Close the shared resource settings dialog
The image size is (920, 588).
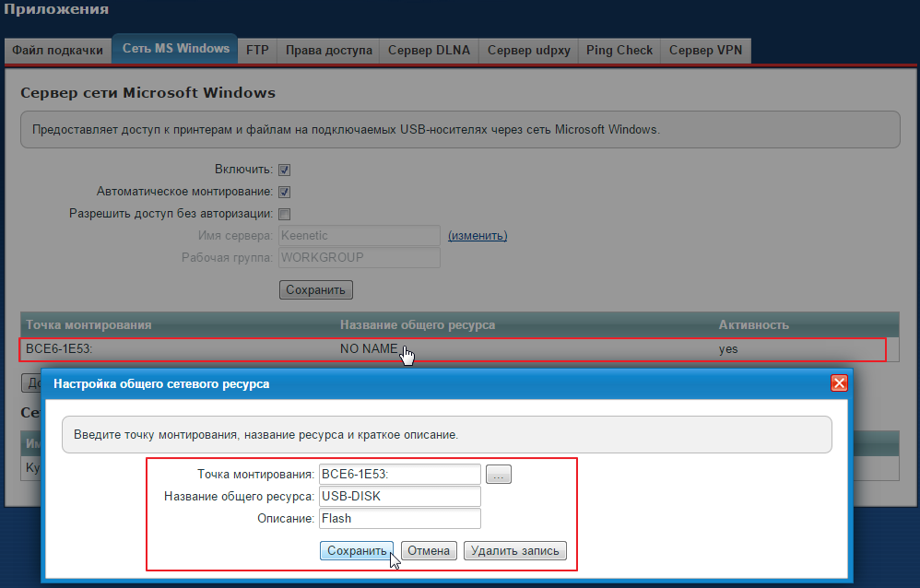(839, 383)
